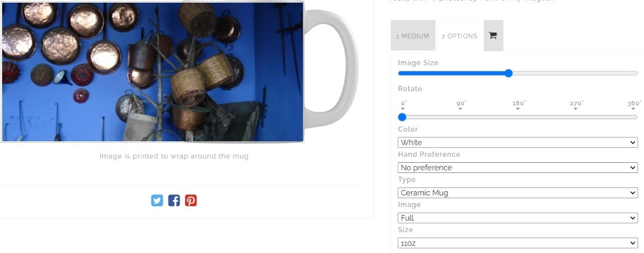Viewport: 644px width, 253px height.
Task: Set rotation at the 90° tick mark
Action: click(460, 105)
